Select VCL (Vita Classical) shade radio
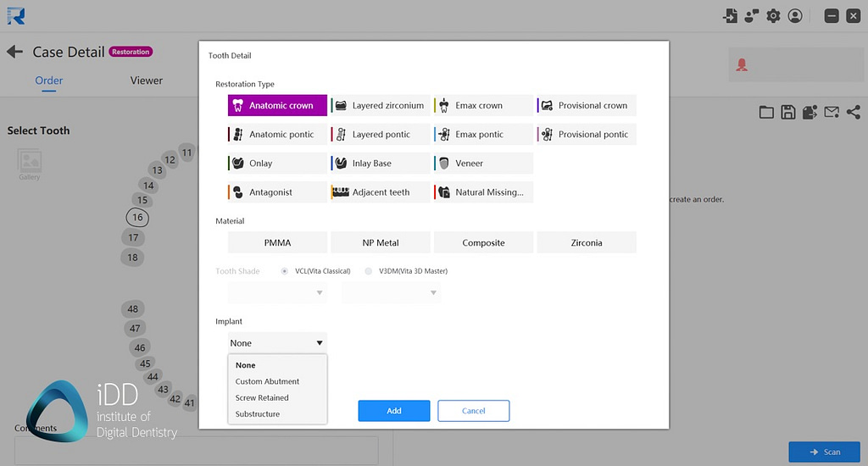Viewport: 868px width, 466px height. pyautogui.click(x=285, y=271)
